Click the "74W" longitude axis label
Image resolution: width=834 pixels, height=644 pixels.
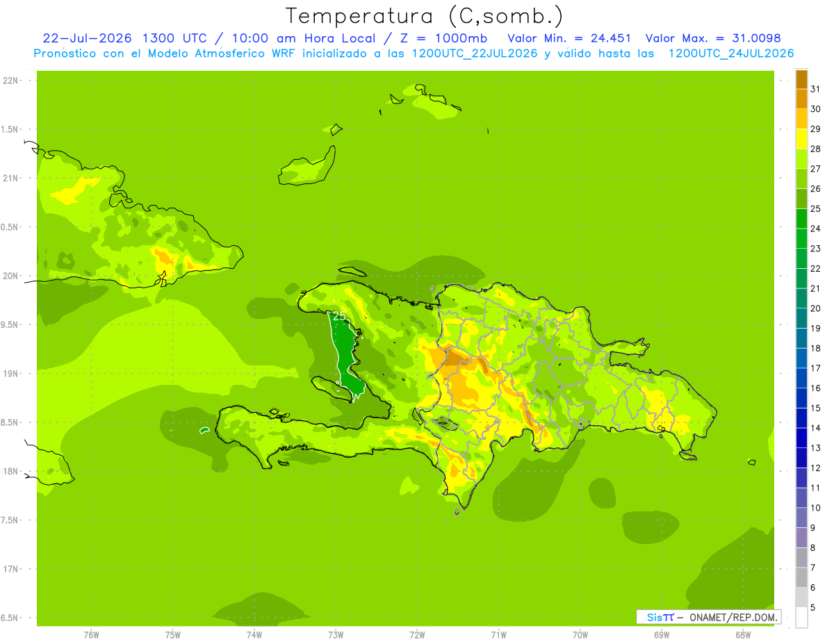pyautogui.click(x=254, y=635)
